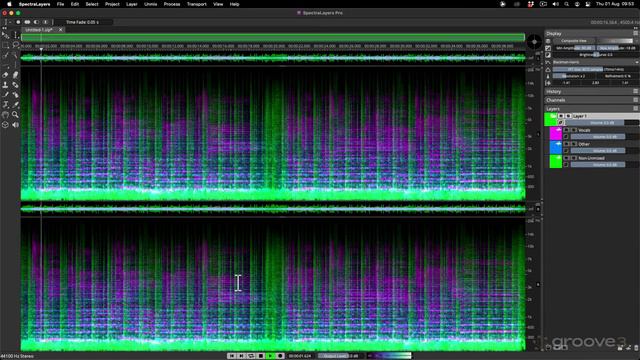Toggle checkbox beside Non-Unmixed volume slider
Screen dimensions: 640x360
[x=566, y=164]
